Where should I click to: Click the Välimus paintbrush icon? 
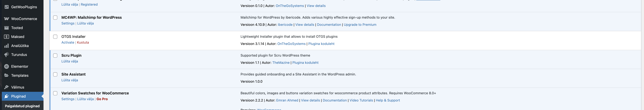click(x=7, y=87)
